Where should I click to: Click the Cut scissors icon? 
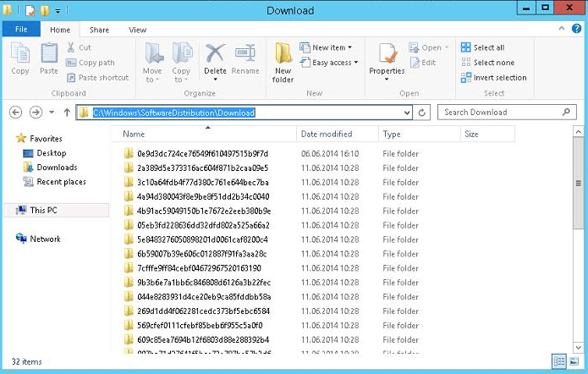[x=71, y=47]
